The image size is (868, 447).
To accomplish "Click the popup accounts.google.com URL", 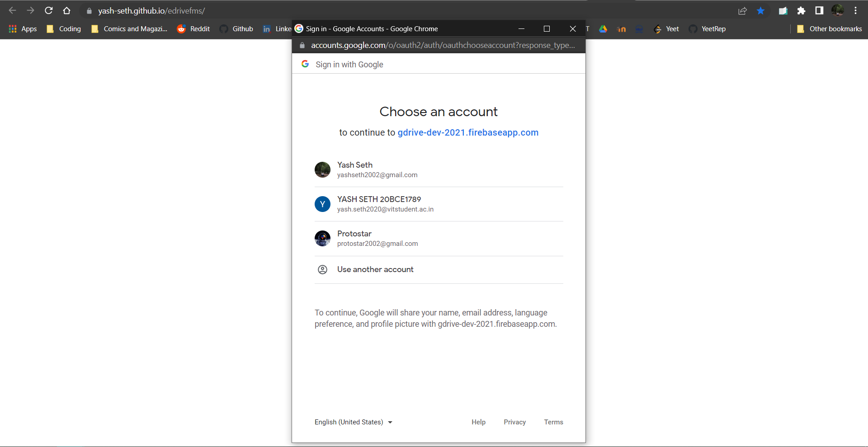I will coord(443,45).
